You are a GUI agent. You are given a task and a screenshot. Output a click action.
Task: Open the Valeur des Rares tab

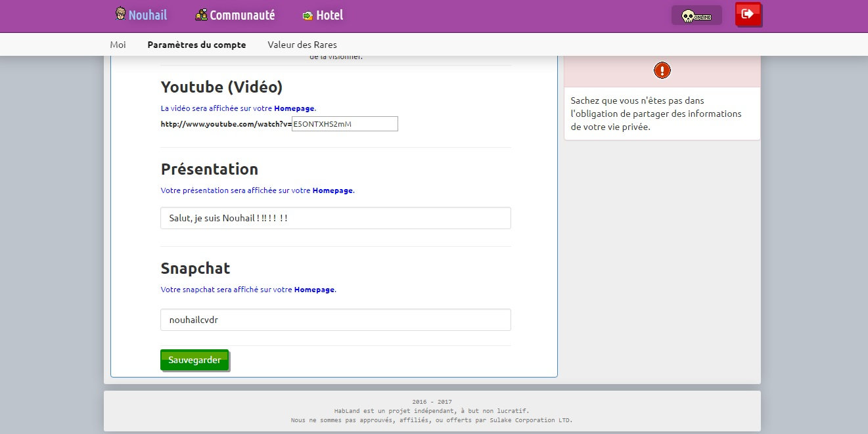tap(302, 45)
